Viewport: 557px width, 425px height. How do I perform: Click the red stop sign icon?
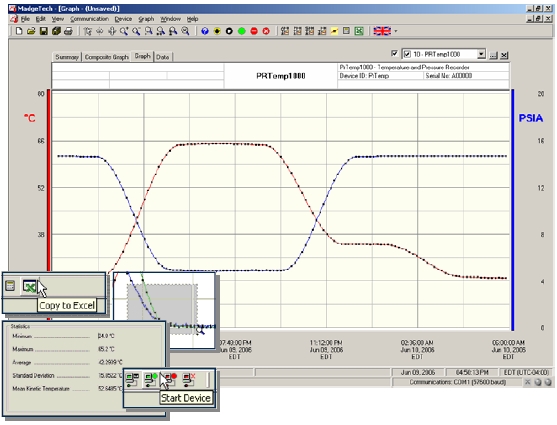(x=254, y=31)
